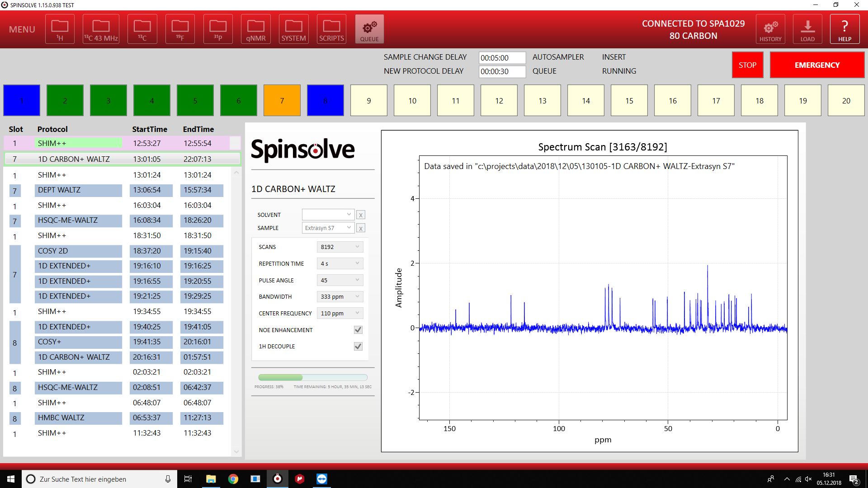This screenshot has height=488, width=868.
Task: Open the qNMR folder
Action: pos(256,29)
